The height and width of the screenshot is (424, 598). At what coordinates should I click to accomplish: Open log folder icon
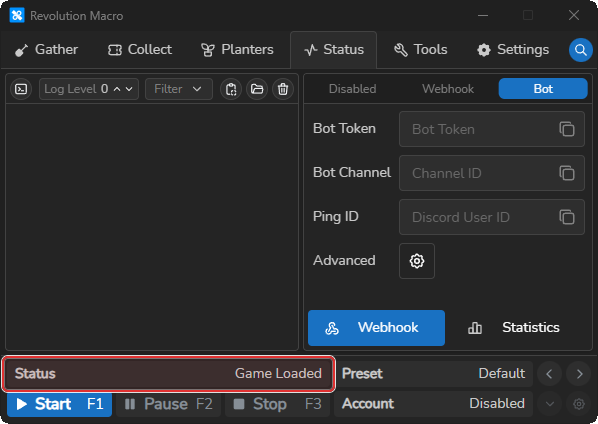click(x=257, y=89)
